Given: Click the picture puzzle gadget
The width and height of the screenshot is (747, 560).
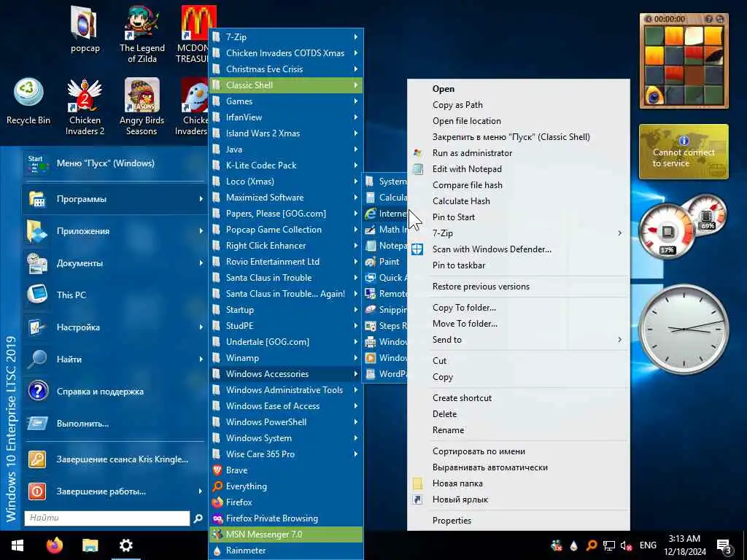Looking at the screenshot, I should coord(684,61).
